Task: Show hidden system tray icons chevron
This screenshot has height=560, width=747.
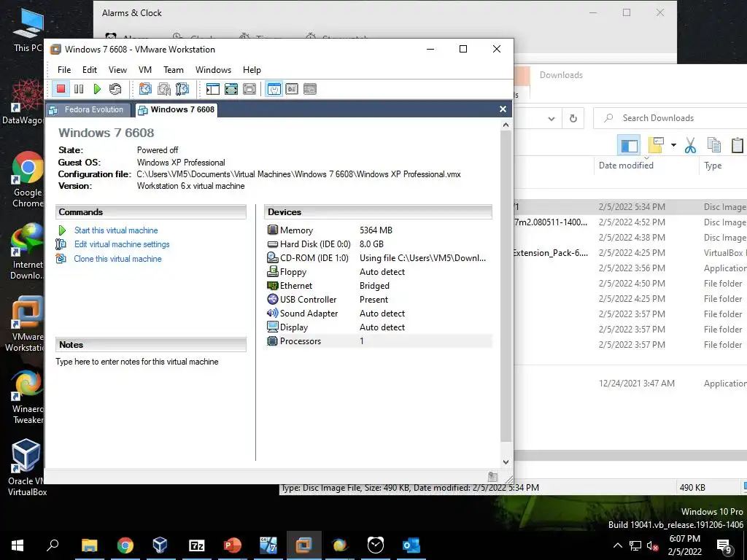Action: click(617, 545)
